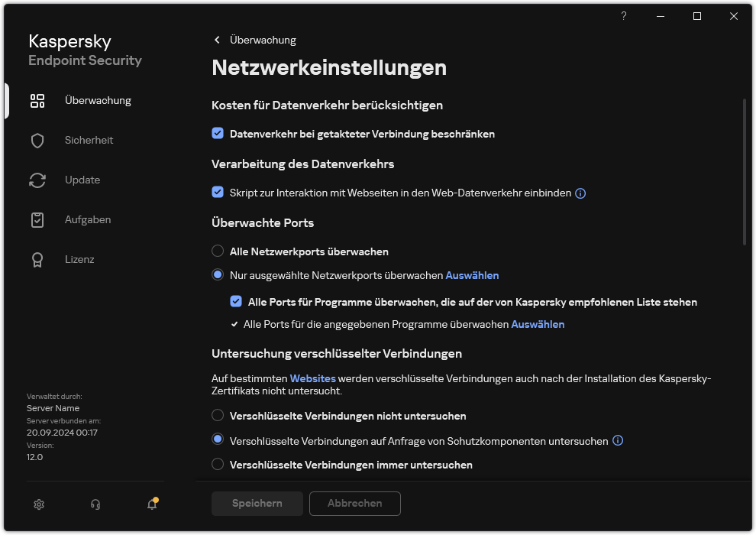Open info icon beside Schutzkomponenten option

click(617, 440)
